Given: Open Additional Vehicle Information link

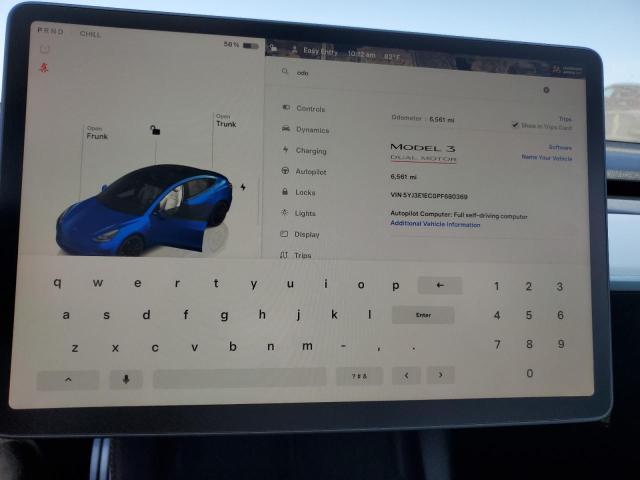Looking at the screenshot, I should (x=435, y=225).
